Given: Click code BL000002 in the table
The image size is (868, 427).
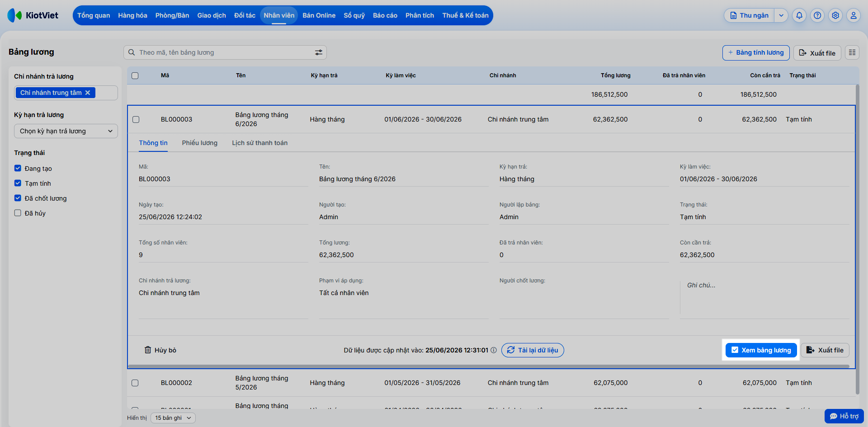Looking at the screenshot, I should [x=176, y=383].
